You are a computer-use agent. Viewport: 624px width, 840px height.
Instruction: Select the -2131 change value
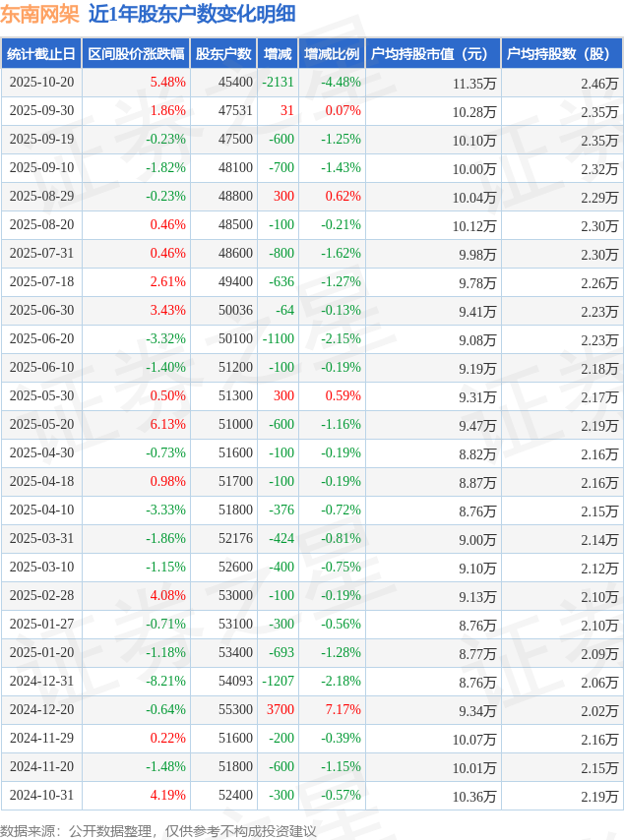[280, 83]
